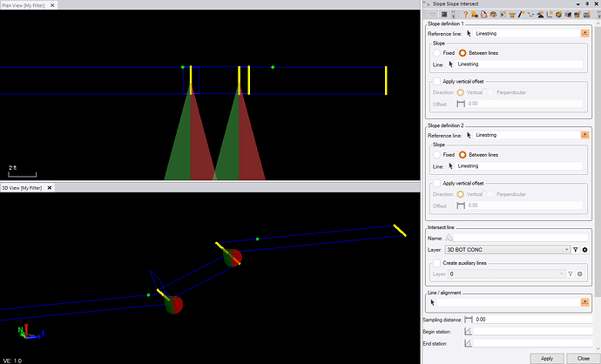Click the create line pen icon in toolbar
Image resolution: width=601 pixels, height=364 pixels.
521,15
